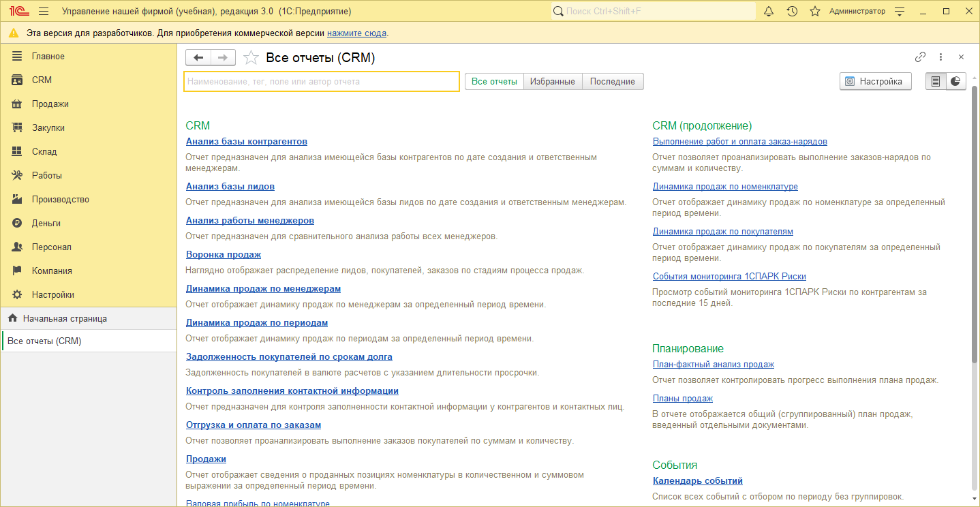
Task: Open the 'Продажи' report link
Action: coord(206,459)
